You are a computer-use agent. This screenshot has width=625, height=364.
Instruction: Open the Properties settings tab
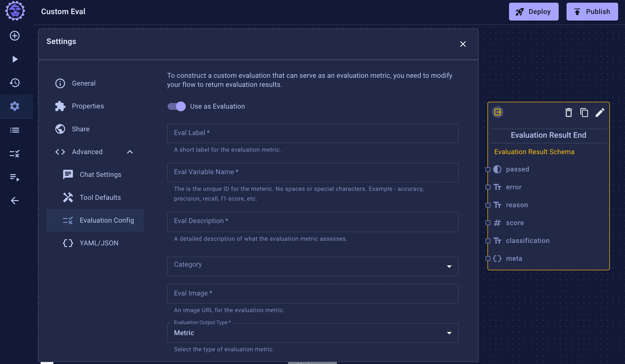(95, 106)
